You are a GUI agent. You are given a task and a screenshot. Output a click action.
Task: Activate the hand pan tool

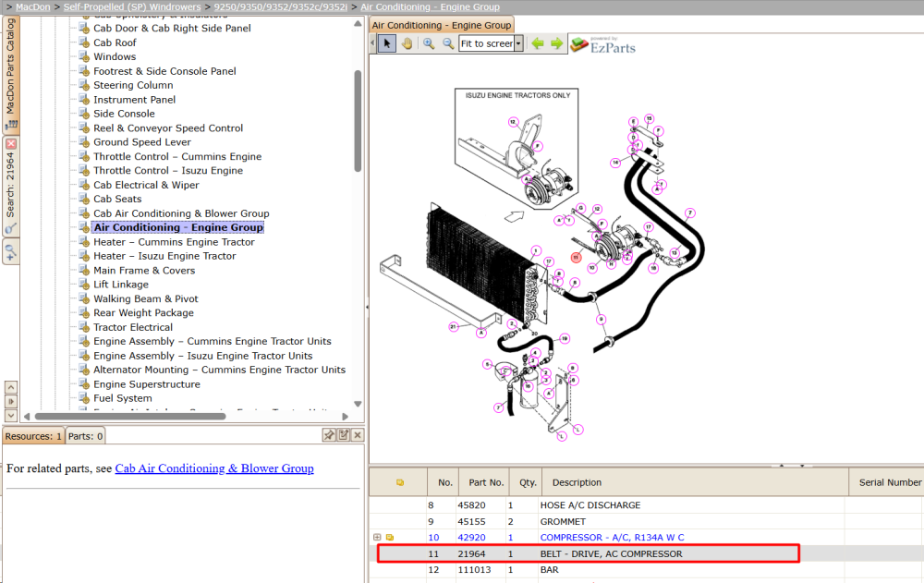pyautogui.click(x=407, y=43)
